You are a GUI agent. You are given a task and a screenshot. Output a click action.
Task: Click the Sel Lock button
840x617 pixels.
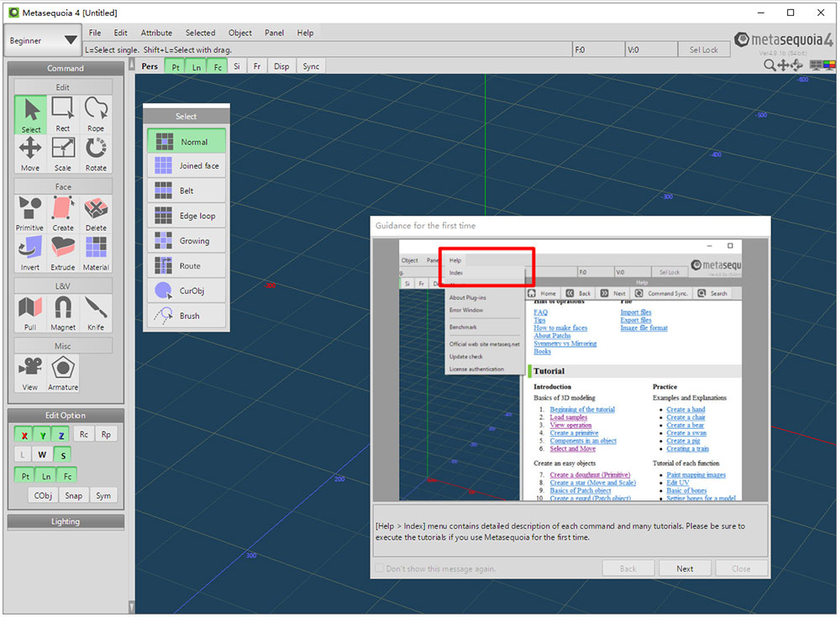tap(703, 50)
